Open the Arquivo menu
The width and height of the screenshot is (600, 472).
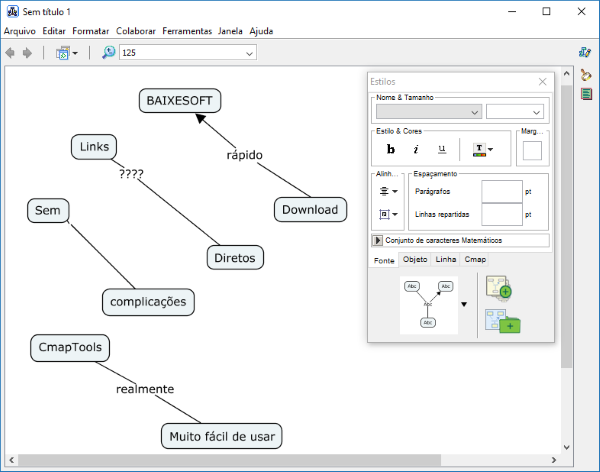pos(20,31)
